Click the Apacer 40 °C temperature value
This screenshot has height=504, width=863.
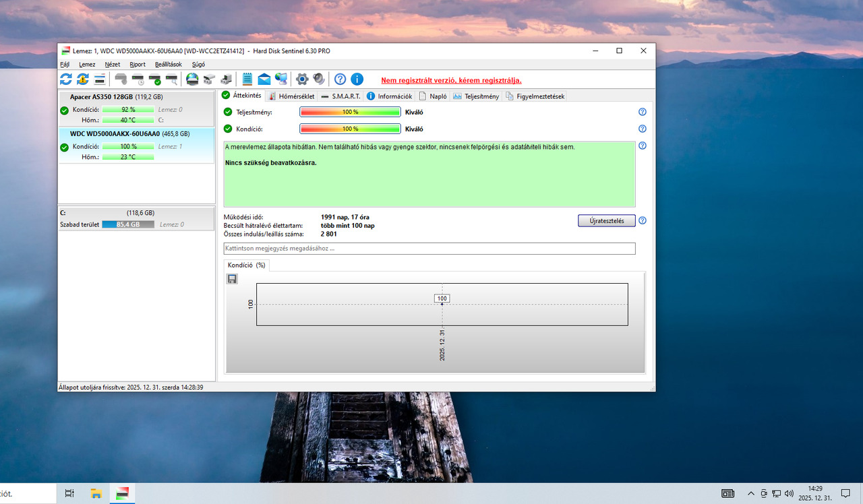pyautogui.click(x=128, y=120)
